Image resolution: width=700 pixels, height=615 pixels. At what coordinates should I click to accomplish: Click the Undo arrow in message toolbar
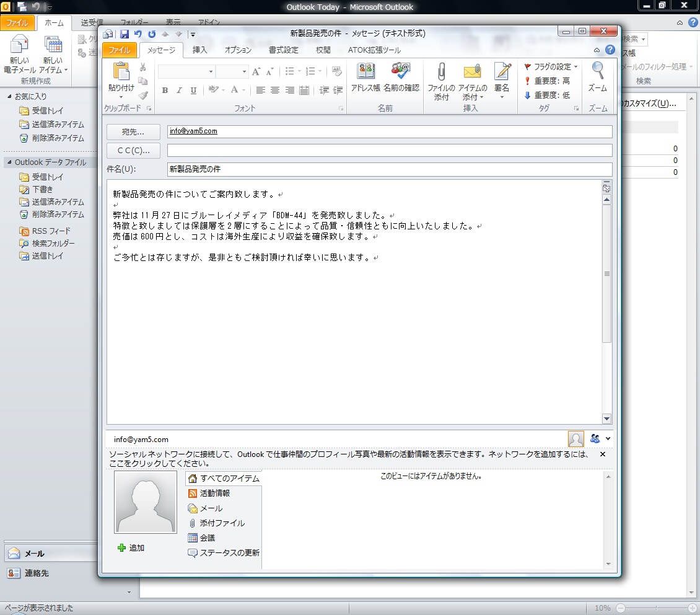pos(138,34)
